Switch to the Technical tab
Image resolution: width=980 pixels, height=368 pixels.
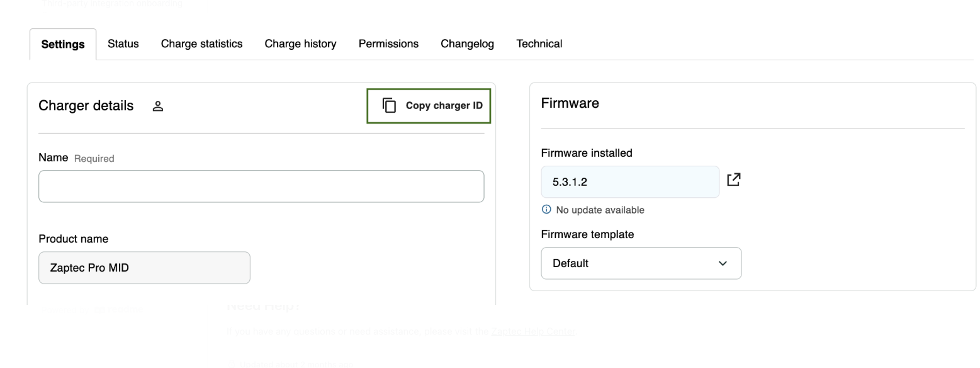(539, 44)
